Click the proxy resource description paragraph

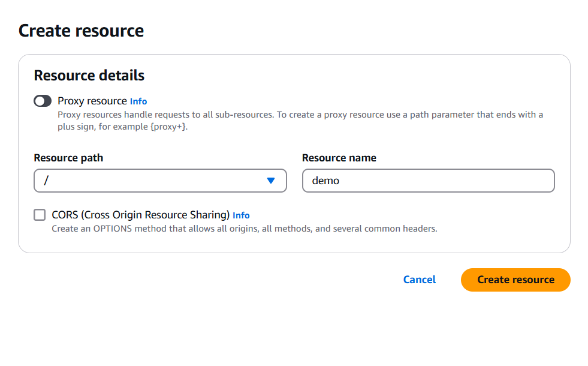point(300,115)
